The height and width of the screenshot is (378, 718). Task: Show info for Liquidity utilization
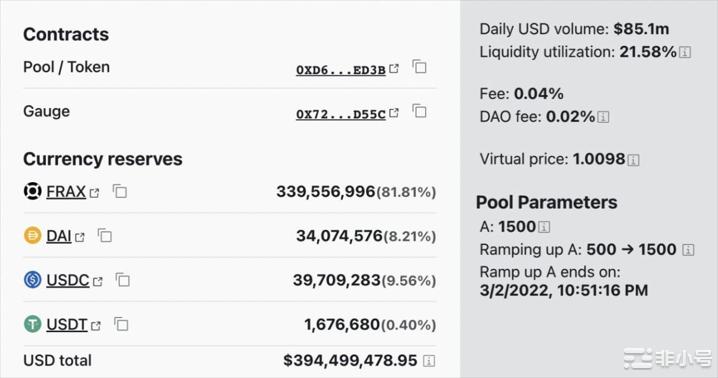[685, 52]
